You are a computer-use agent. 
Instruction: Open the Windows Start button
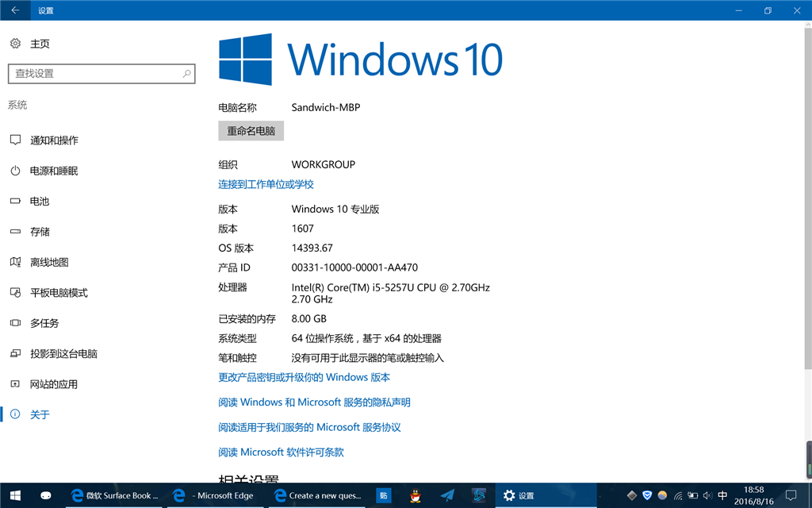click(15, 495)
